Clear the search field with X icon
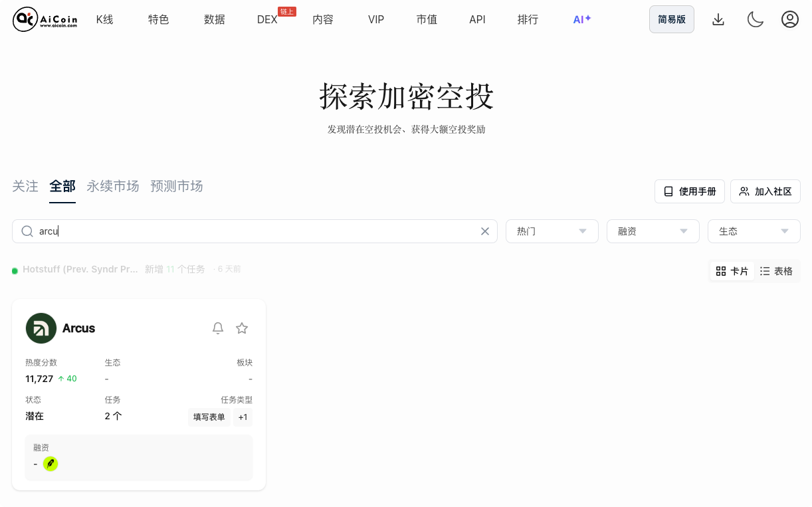This screenshot has width=812, height=507. coord(485,231)
